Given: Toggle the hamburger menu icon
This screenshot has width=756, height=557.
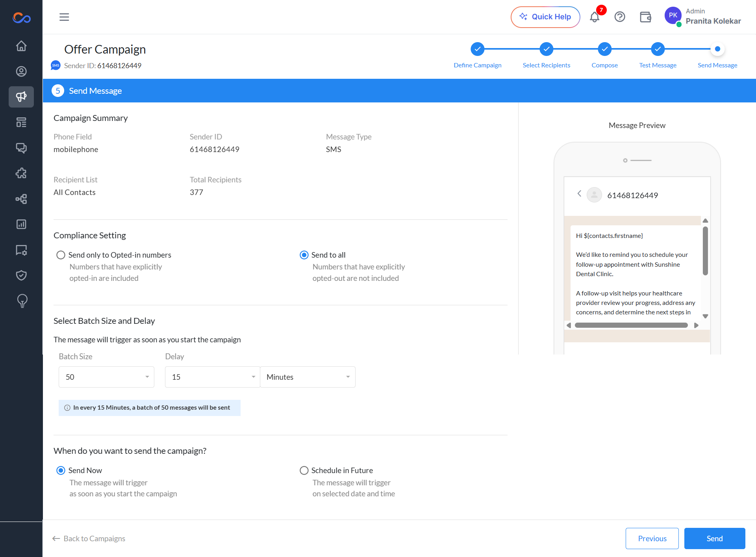Looking at the screenshot, I should (x=64, y=17).
